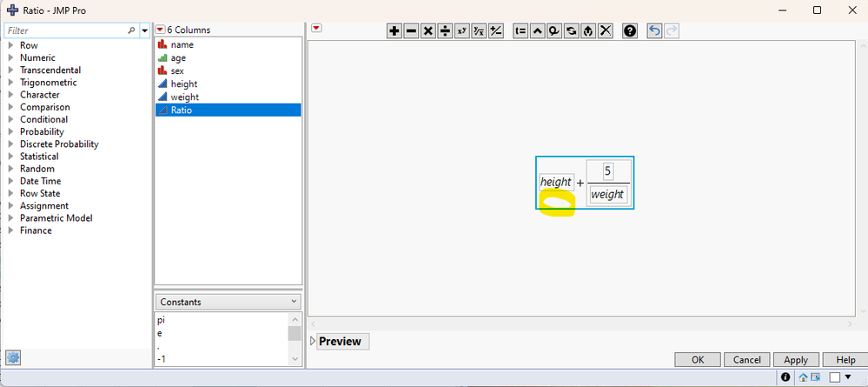Delete the selected expression with the X icon
868x387 pixels.
point(606,31)
